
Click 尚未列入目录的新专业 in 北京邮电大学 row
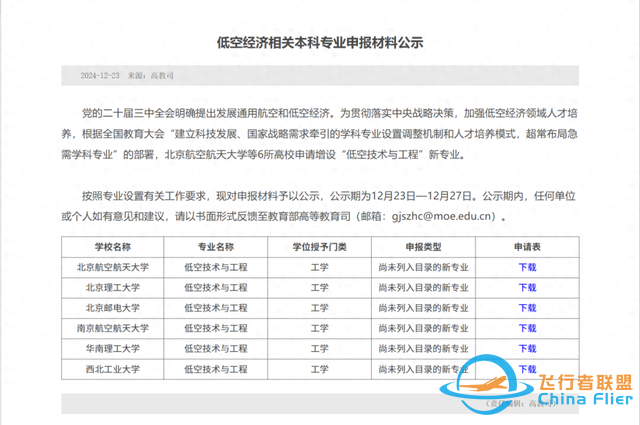tap(423, 308)
